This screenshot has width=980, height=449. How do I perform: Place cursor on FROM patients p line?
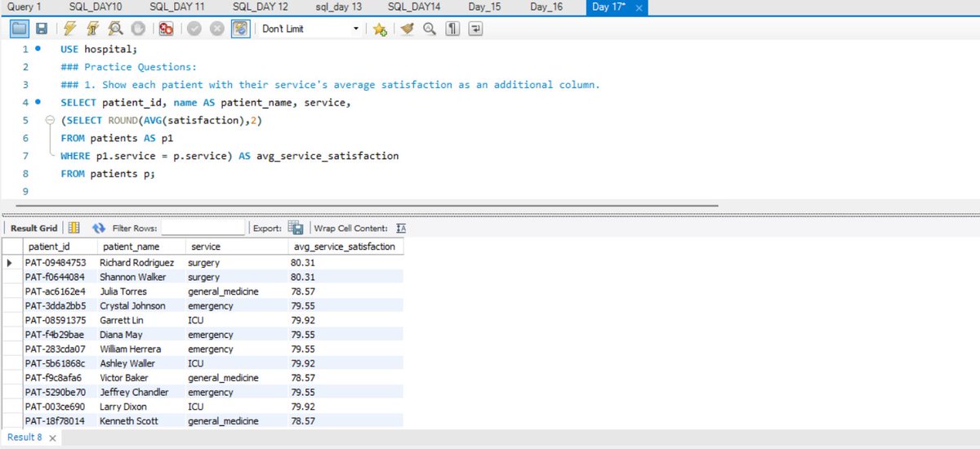[x=107, y=174]
